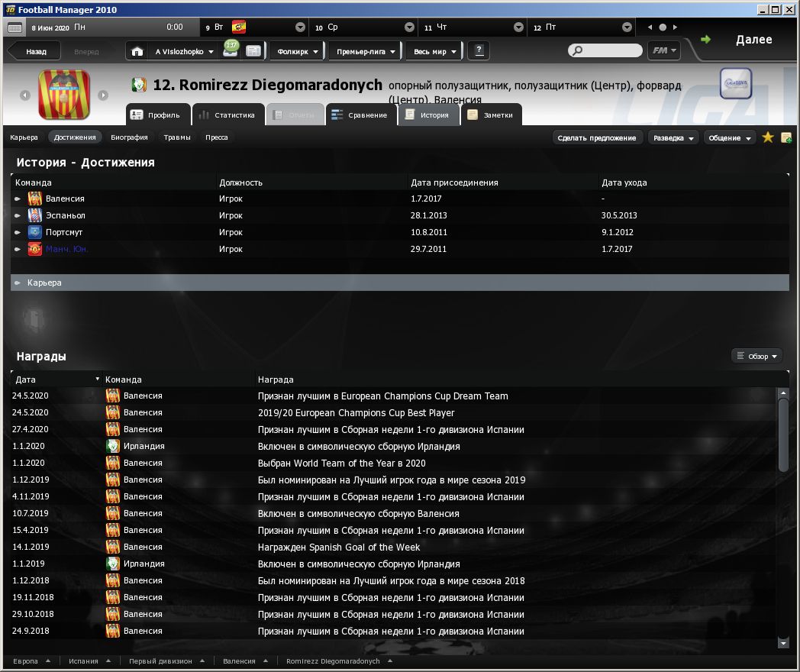Open the inbox with 137 messages
800x672 pixels.
(x=230, y=50)
